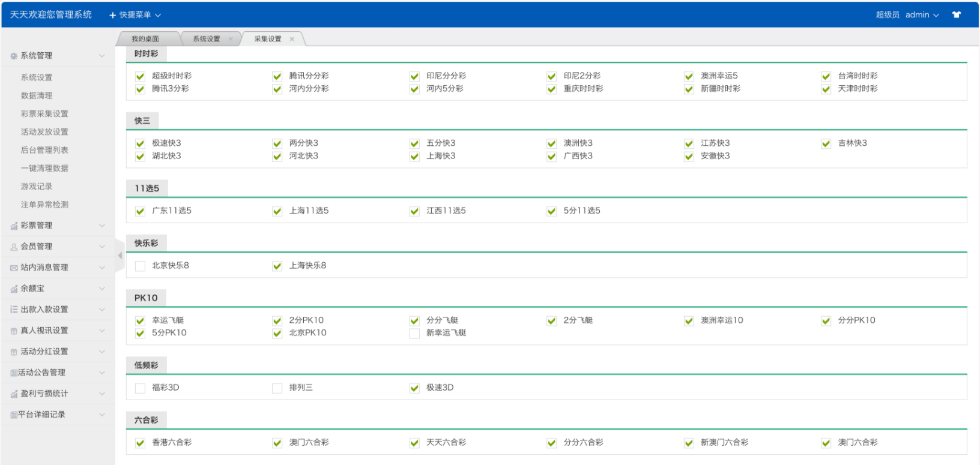This screenshot has height=465, width=980.
Task: Switch to the 系统设置 tab
Action: coord(207,39)
